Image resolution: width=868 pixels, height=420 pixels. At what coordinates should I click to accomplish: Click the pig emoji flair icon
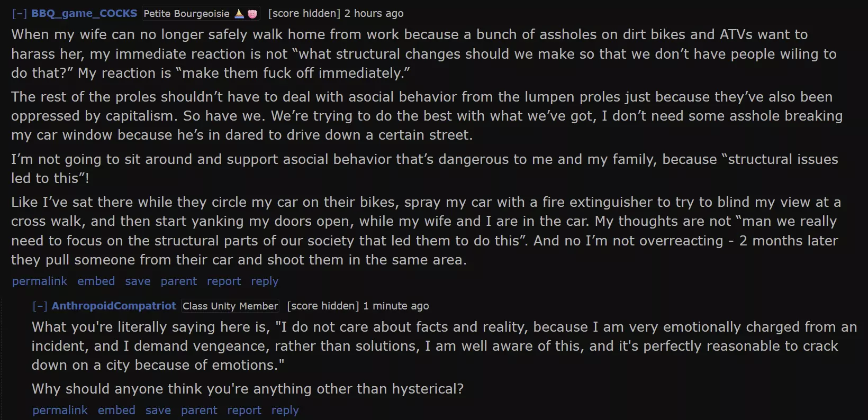(252, 14)
